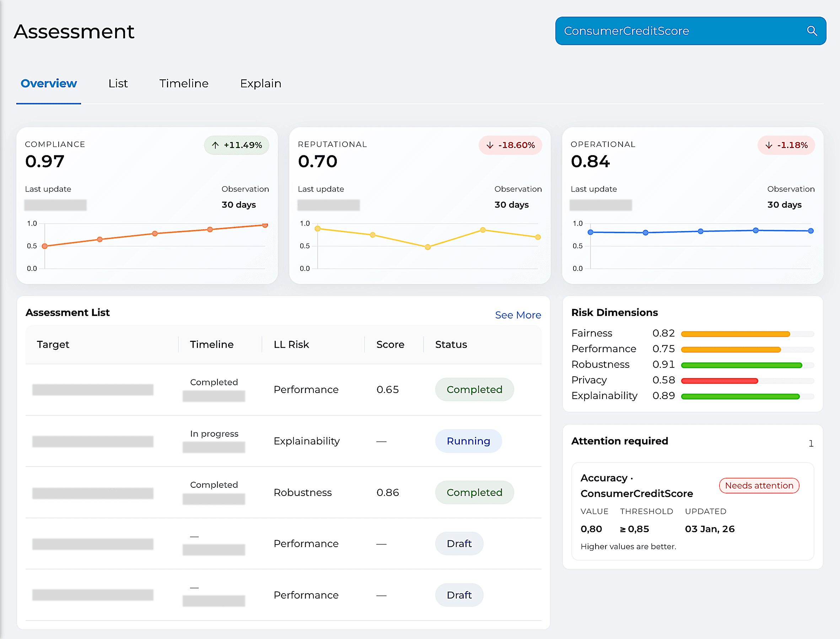Switch to the List tab
Image resolution: width=840 pixels, height=639 pixels.
click(118, 83)
